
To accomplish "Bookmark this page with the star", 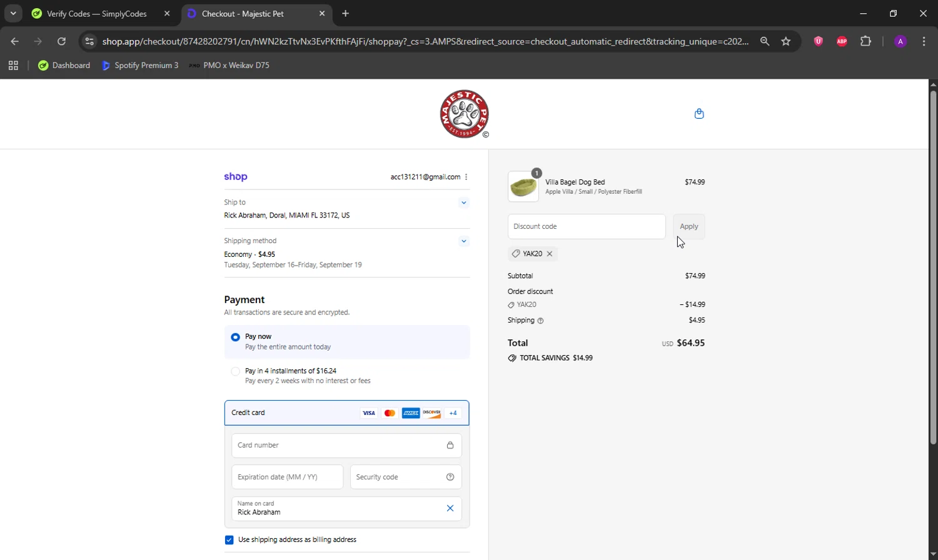I will 786,41.
